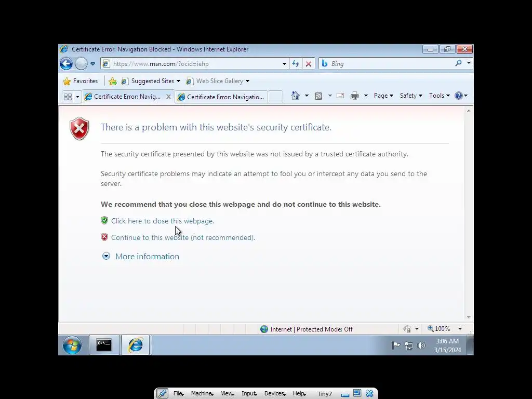Image resolution: width=532 pixels, height=399 pixels.
Task: Open the search provider dropdown arrow
Action: pyautogui.click(x=469, y=63)
